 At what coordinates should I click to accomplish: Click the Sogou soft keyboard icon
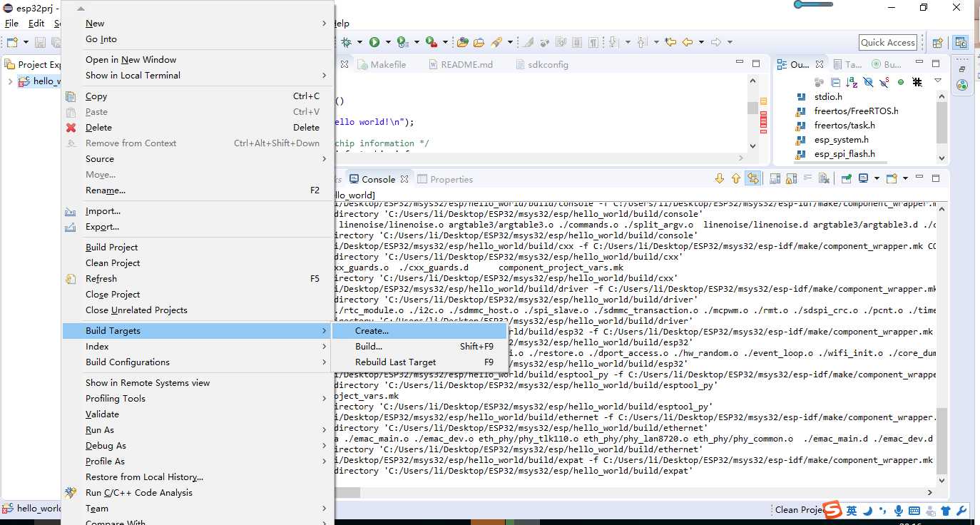coord(914,511)
